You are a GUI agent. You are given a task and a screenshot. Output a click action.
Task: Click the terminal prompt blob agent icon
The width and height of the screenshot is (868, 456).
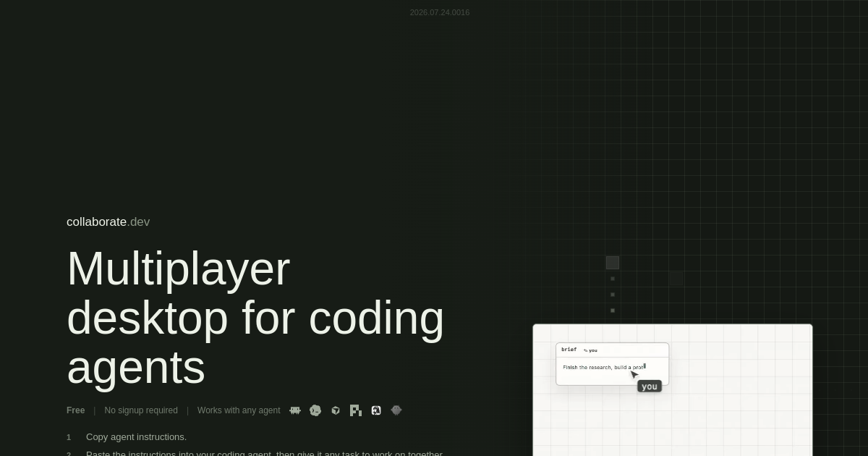(315, 410)
